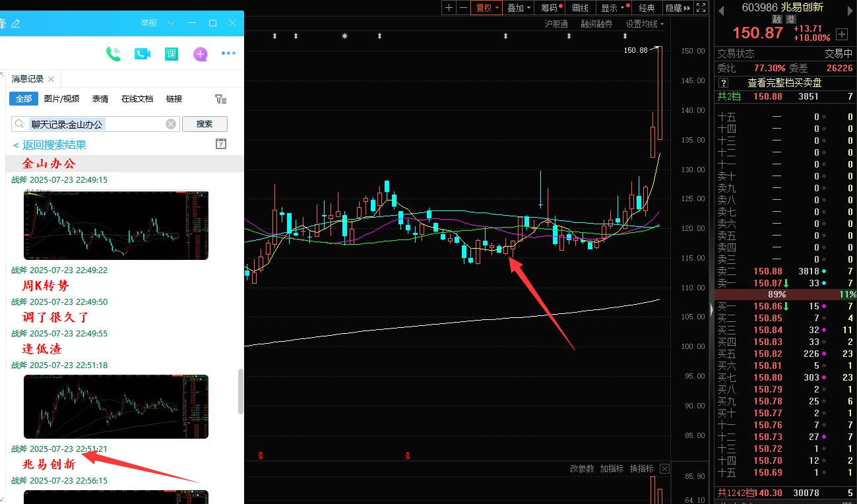857x504 pixels.
Task: Click the question mark help icon
Action: [724, 83]
